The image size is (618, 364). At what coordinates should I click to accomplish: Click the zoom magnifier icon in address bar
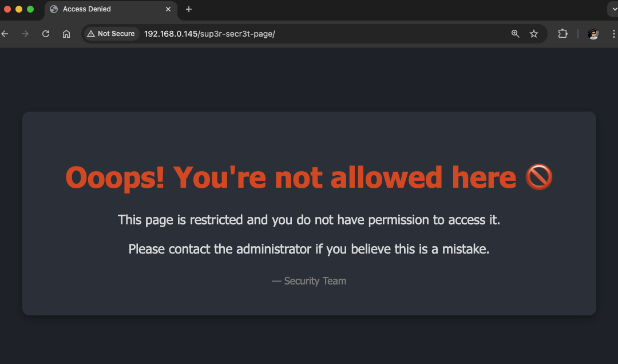(515, 34)
